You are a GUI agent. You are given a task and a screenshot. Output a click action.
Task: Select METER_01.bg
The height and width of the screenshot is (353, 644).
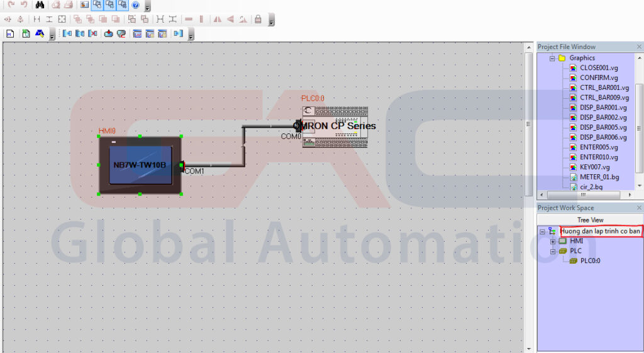(599, 177)
